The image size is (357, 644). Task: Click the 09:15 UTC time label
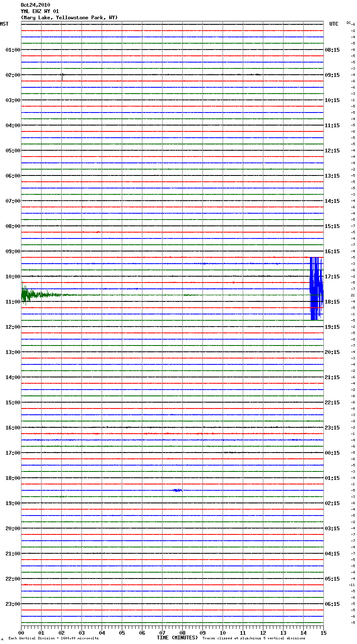(x=332, y=75)
